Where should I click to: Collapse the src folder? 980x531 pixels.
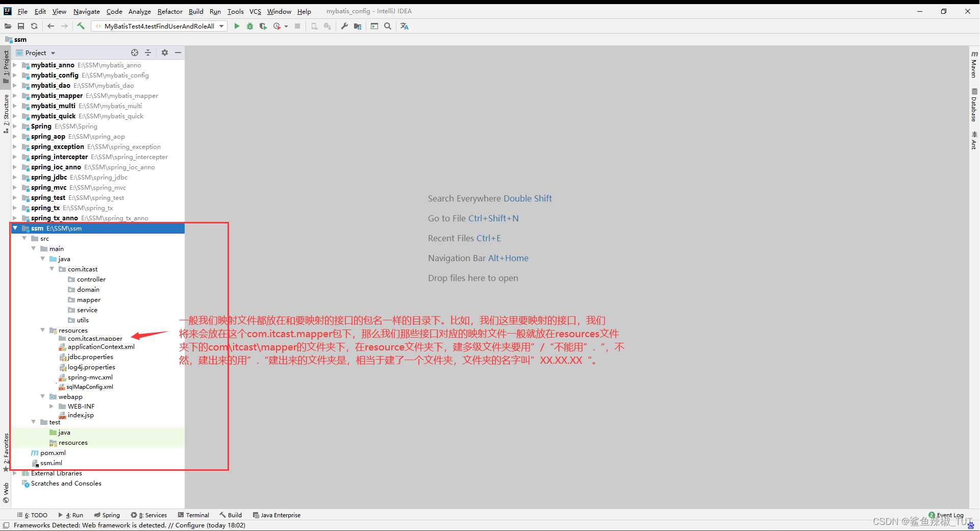coord(24,238)
